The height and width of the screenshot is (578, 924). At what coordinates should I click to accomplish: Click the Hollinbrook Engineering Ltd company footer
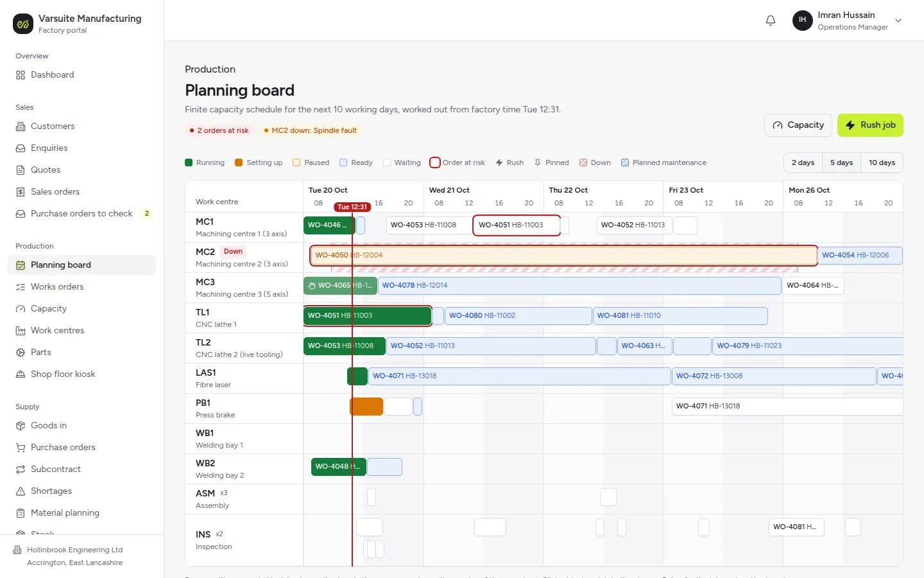(81, 556)
